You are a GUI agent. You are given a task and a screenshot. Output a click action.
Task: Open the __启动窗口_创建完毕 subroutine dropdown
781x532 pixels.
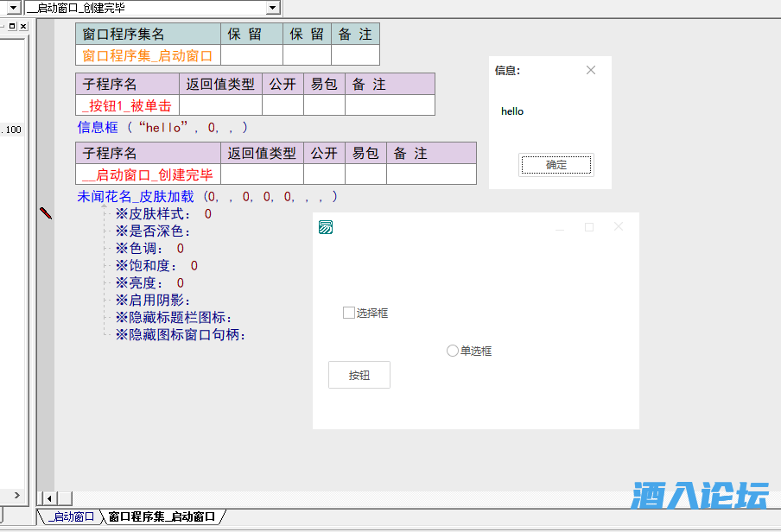[273, 8]
